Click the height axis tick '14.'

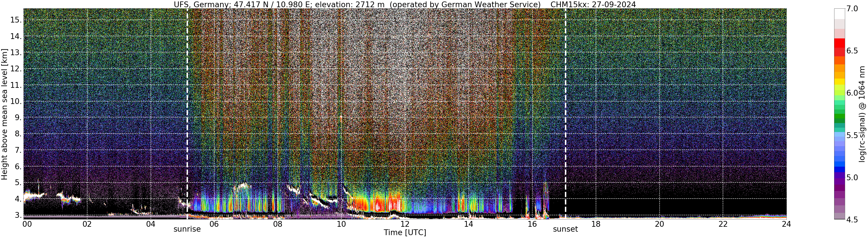click(x=16, y=36)
